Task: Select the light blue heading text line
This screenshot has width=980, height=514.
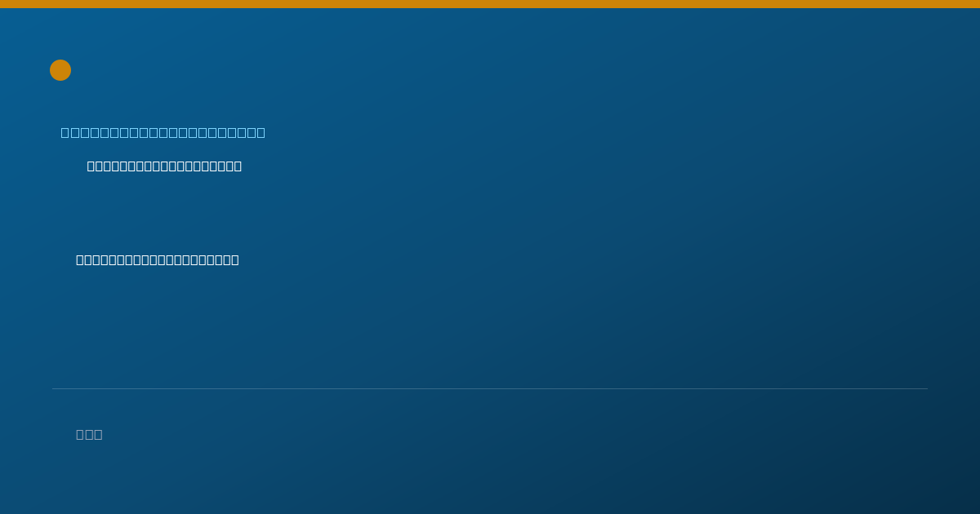Action: (163, 132)
